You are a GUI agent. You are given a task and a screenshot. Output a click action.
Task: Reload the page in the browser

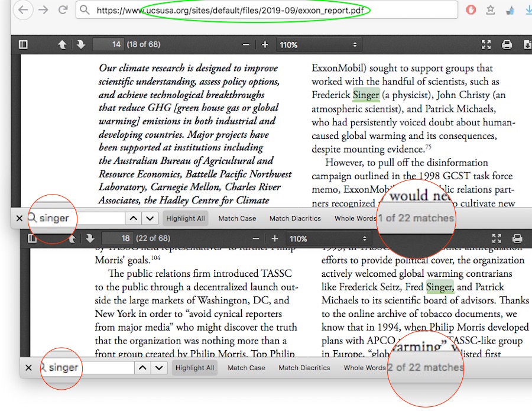62,10
